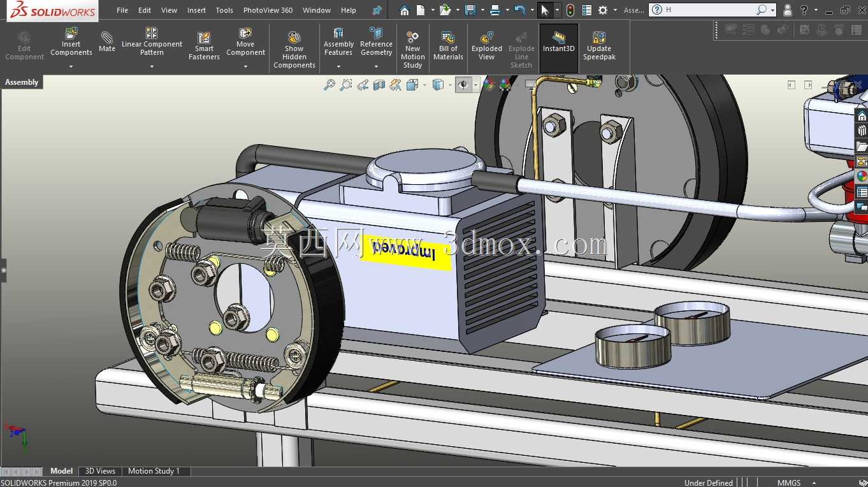This screenshot has width=868, height=487.
Task: Toggle the menu bar pin
Action: point(377,10)
